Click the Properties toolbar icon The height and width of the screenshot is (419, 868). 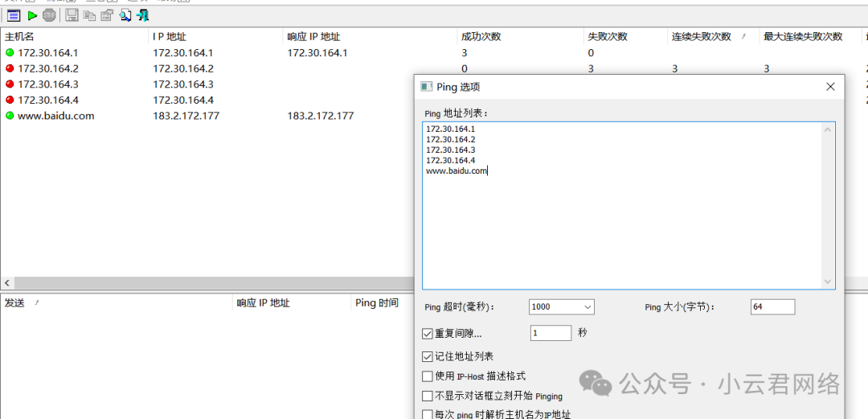107,15
